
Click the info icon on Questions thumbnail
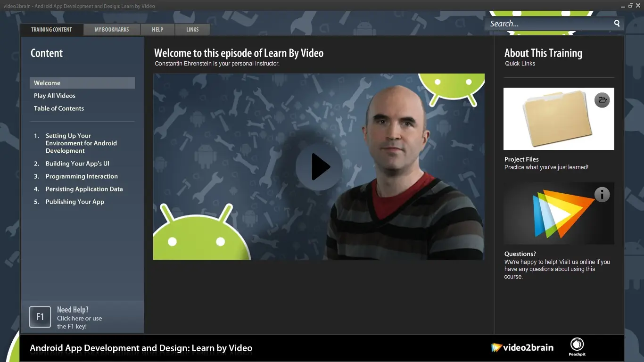pos(602,195)
